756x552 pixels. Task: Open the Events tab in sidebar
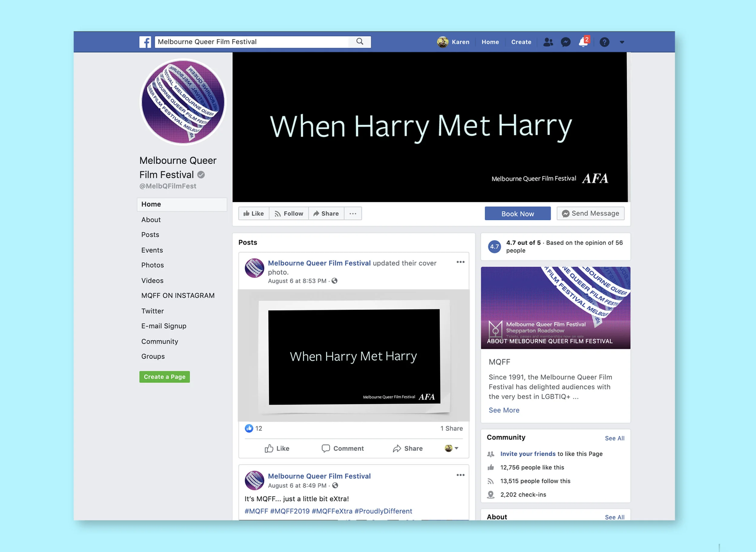[x=152, y=250]
